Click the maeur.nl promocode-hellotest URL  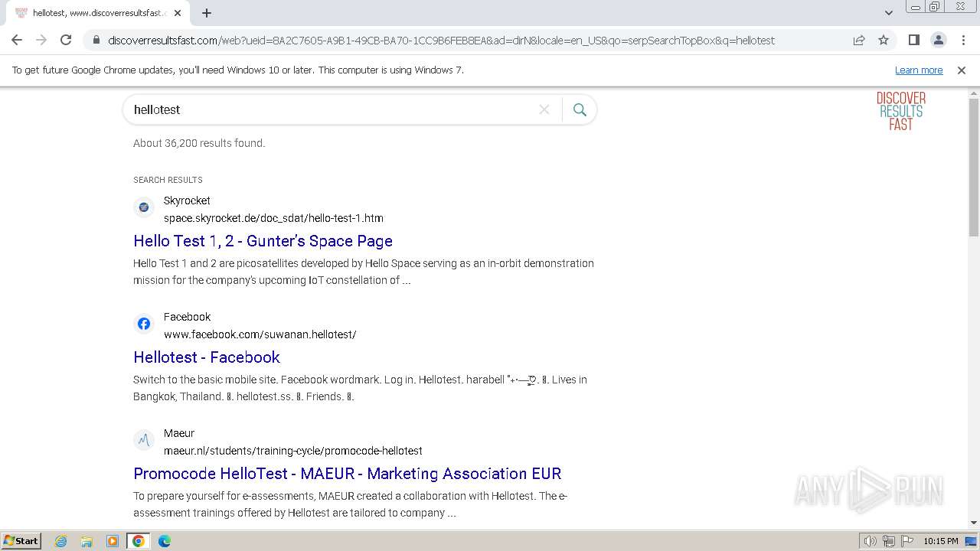tap(293, 451)
